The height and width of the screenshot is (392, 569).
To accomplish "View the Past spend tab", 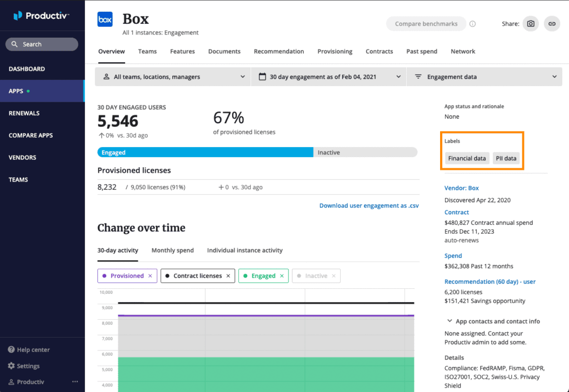I will coord(422,52).
